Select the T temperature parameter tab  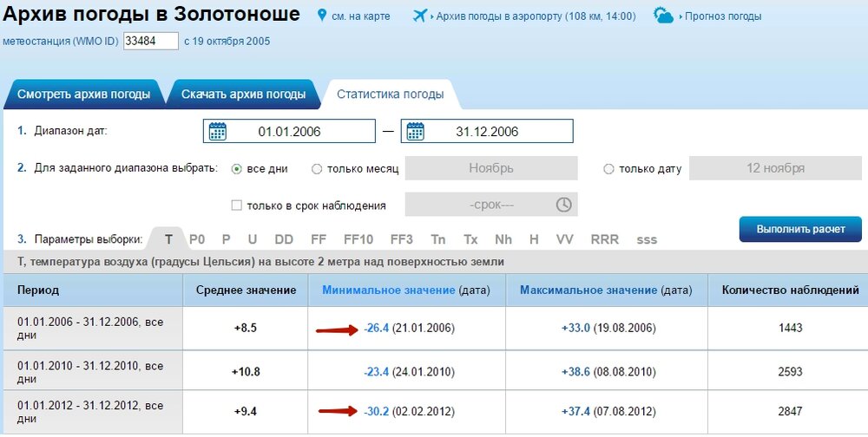pyautogui.click(x=169, y=239)
